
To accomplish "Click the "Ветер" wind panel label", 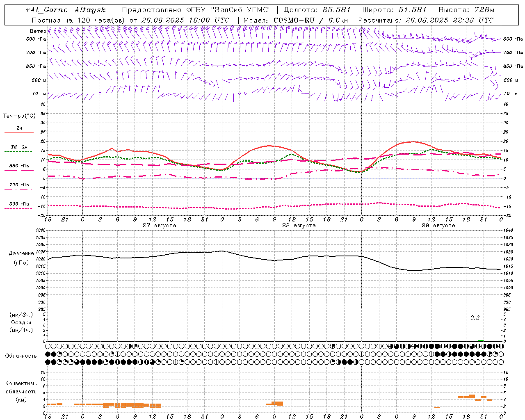I will pyautogui.click(x=38, y=31).
